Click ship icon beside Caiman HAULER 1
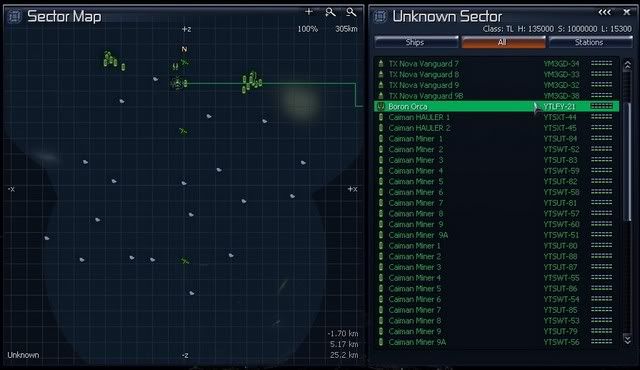Screen dimensions: 640x370 click(381, 117)
